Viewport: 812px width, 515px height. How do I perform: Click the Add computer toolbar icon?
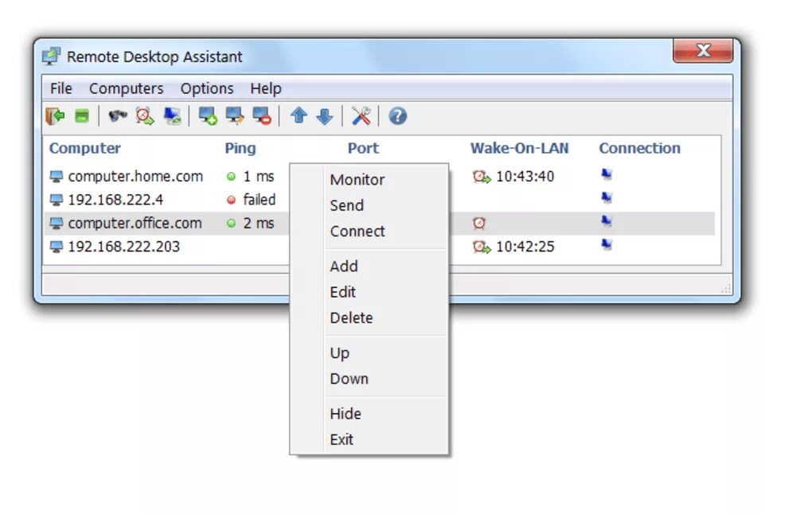coord(209,116)
